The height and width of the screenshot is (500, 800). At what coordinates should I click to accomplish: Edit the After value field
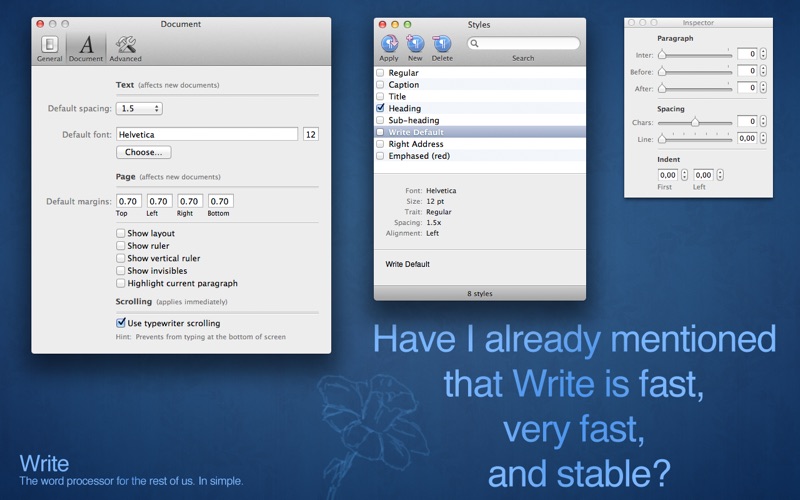(x=747, y=87)
